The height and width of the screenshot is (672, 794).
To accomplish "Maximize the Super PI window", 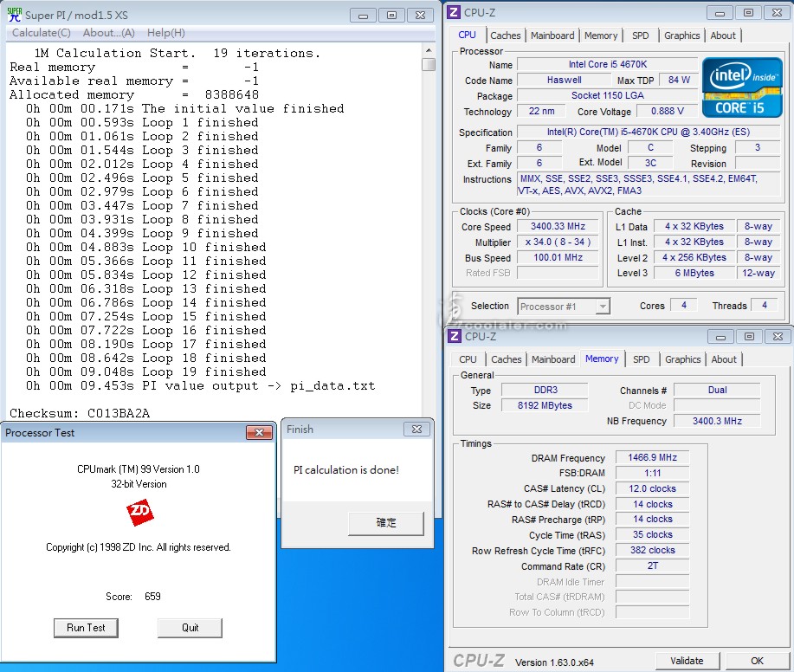I will coord(391,16).
